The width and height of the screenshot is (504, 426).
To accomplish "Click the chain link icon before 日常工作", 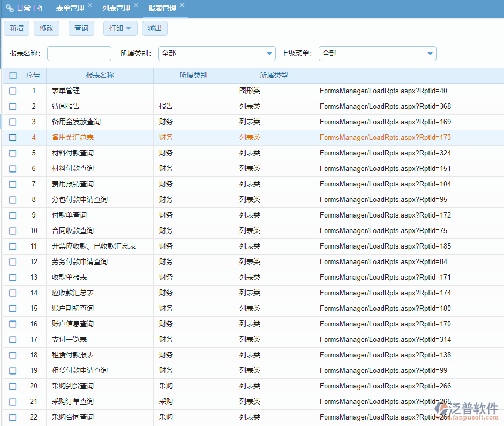I will pos(9,8).
